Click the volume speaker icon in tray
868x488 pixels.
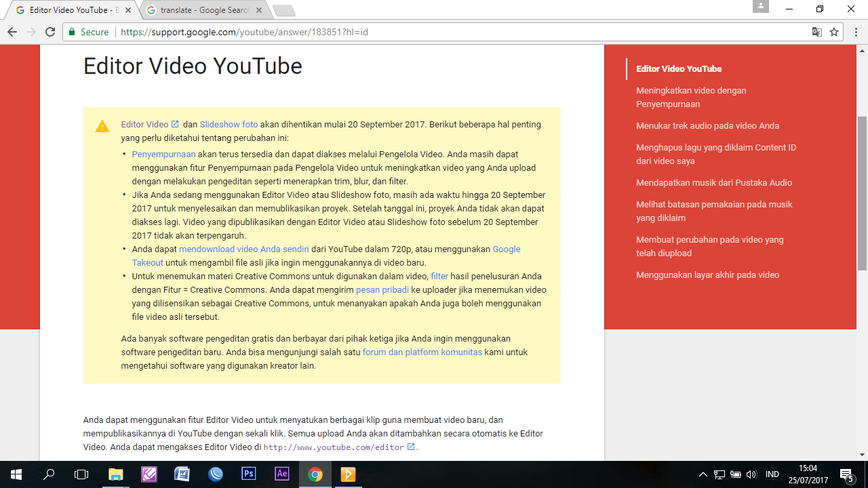751,474
